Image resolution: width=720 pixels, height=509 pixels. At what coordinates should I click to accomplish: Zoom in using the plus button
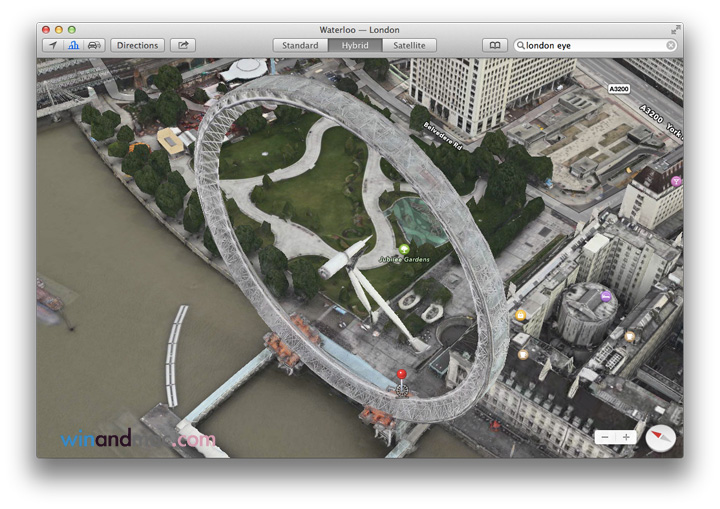click(627, 437)
